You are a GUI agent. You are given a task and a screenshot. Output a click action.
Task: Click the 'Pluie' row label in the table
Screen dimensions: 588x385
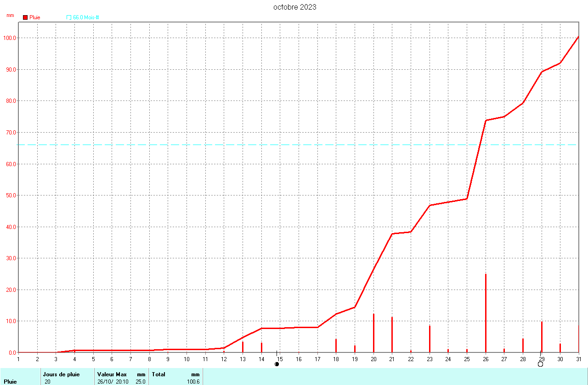click(10, 381)
